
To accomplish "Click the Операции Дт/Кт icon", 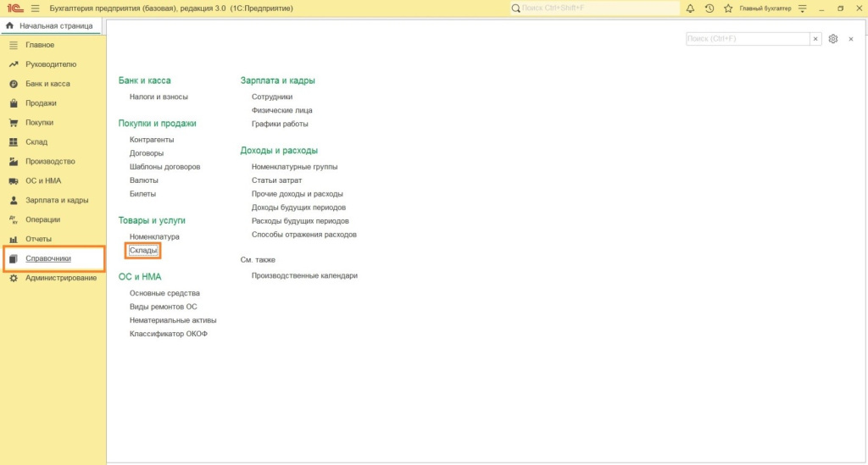I will pyautogui.click(x=14, y=219).
